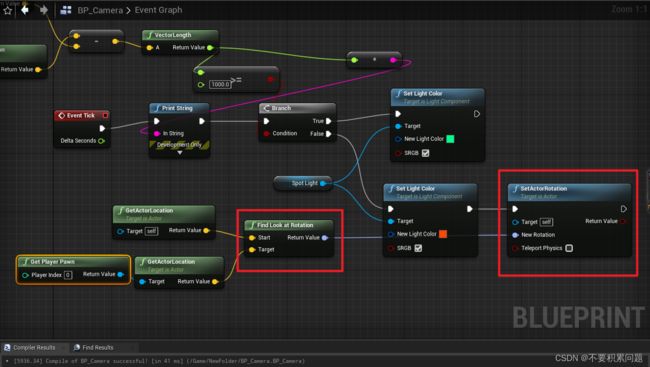Toggle SRGB checkbox on lower Set Light Color
650x367 pixels.
tap(418, 248)
